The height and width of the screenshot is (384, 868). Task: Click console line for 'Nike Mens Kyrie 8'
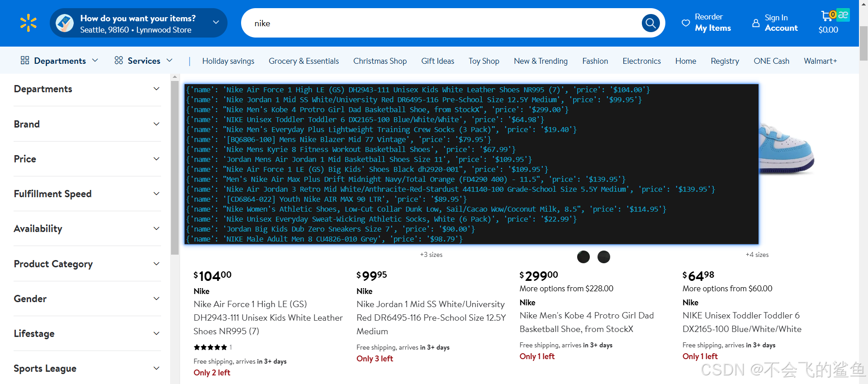pos(351,149)
